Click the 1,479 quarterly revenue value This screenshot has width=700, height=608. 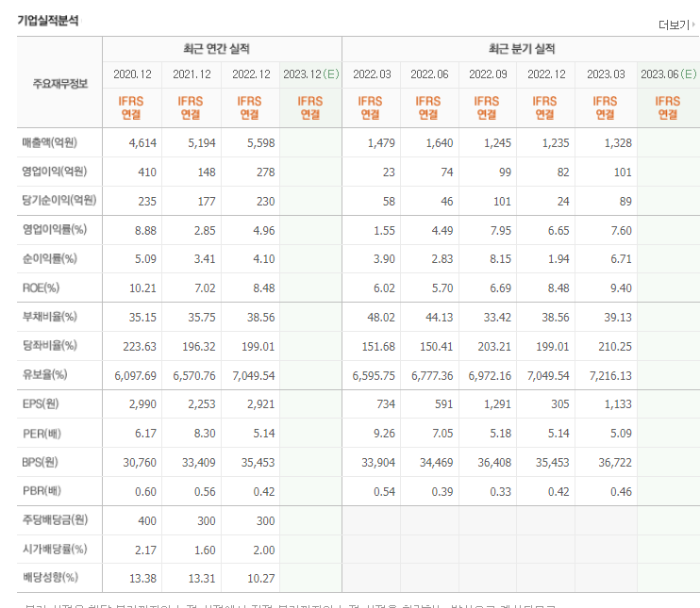coord(381,143)
